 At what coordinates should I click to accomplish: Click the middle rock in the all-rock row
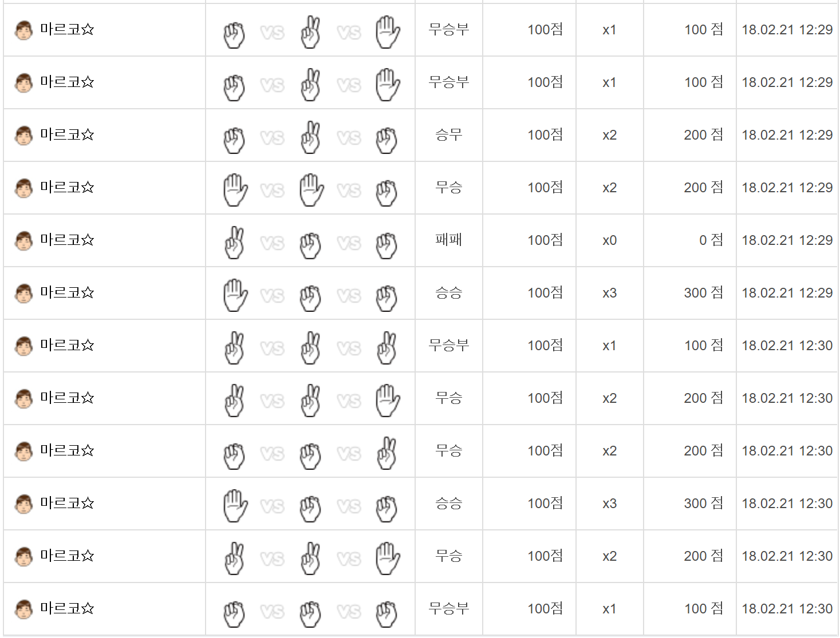310,613
